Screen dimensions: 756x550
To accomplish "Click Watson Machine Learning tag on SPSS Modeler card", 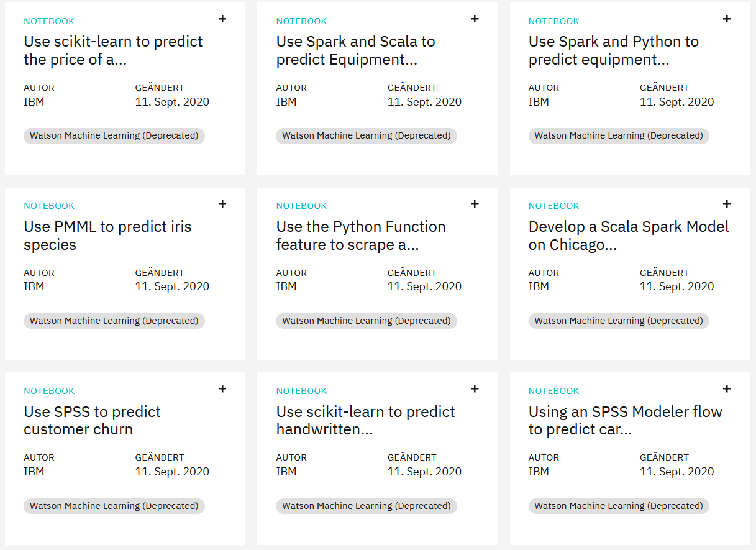I will pyautogui.click(x=619, y=506).
